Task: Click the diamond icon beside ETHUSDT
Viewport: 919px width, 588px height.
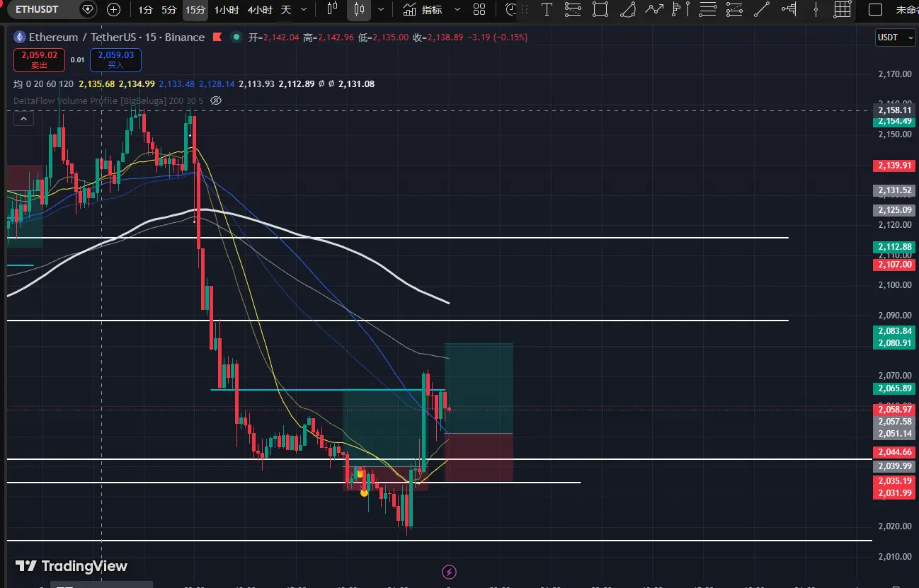Action: click(x=88, y=10)
